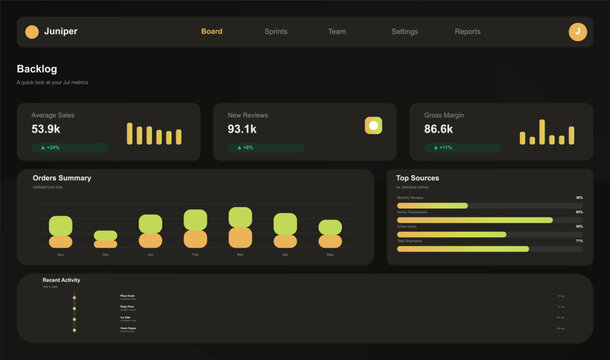Click the New Reviews card donut icon
The width and height of the screenshot is (610, 360).
373,125
